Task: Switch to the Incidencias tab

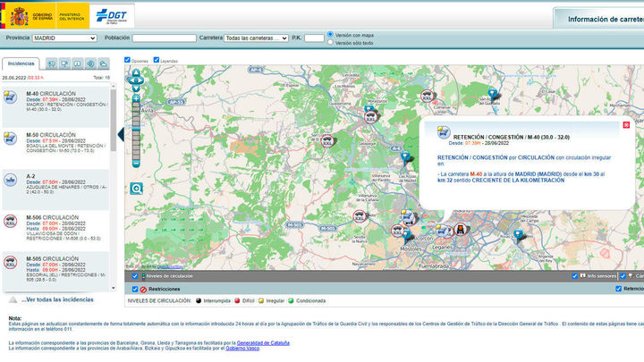Action: click(21, 64)
